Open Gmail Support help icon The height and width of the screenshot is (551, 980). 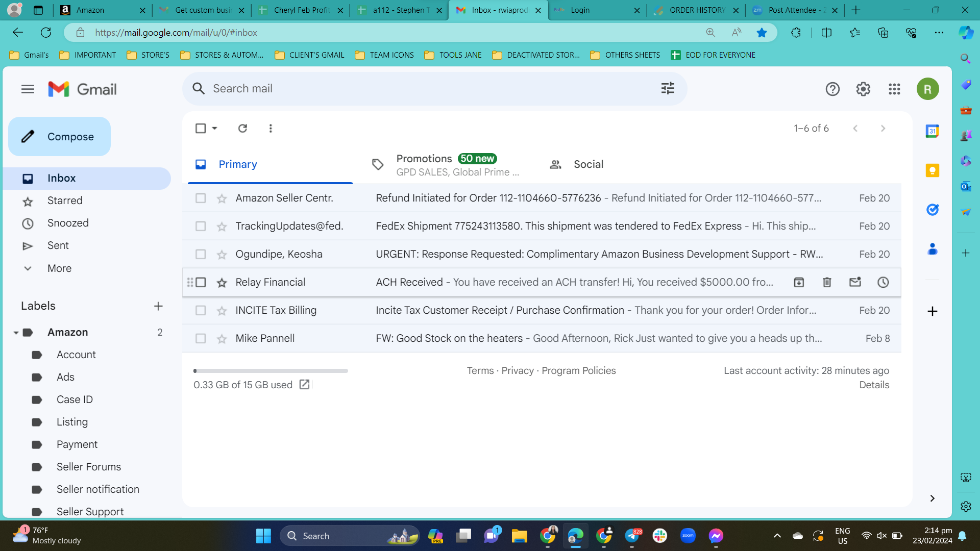coord(832,89)
